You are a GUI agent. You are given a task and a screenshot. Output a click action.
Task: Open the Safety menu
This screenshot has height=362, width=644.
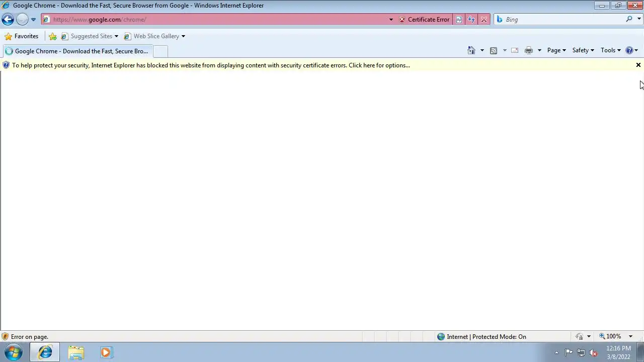[x=583, y=50]
